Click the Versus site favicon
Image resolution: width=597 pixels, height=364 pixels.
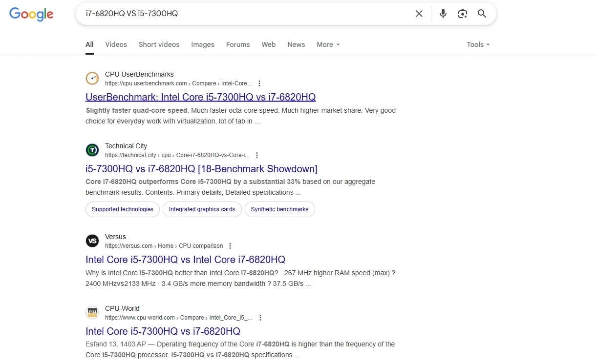click(92, 241)
